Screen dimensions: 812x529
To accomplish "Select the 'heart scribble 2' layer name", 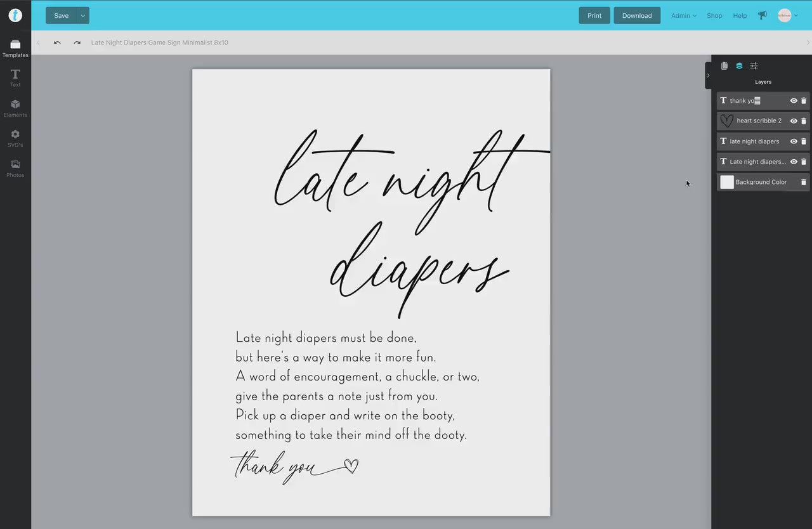I will point(759,121).
